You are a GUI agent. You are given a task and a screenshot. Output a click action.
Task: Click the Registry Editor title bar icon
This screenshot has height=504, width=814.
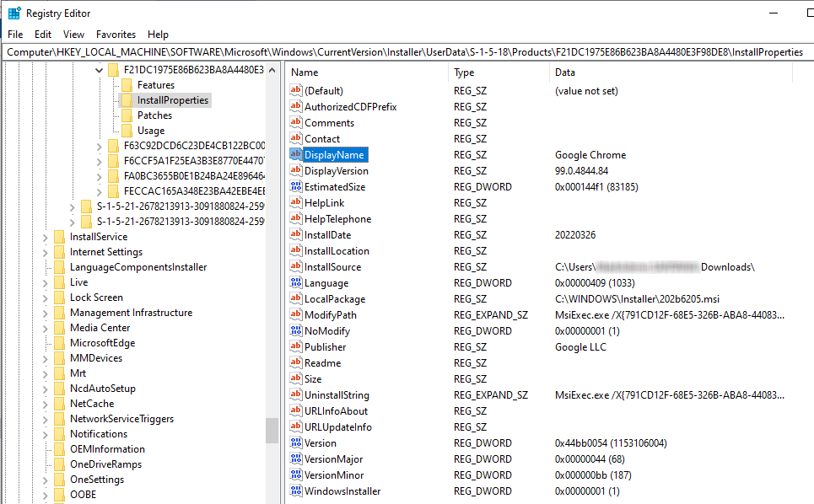[12, 13]
